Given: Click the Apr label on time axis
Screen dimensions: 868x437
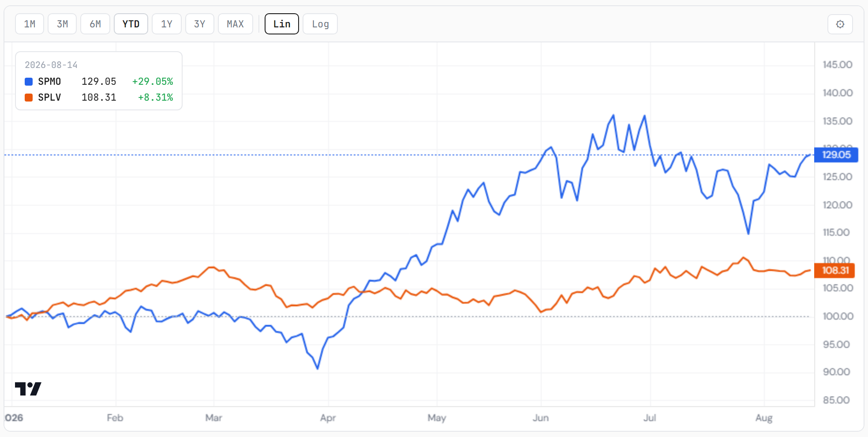Looking at the screenshot, I should pyautogui.click(x=328, y=418).
